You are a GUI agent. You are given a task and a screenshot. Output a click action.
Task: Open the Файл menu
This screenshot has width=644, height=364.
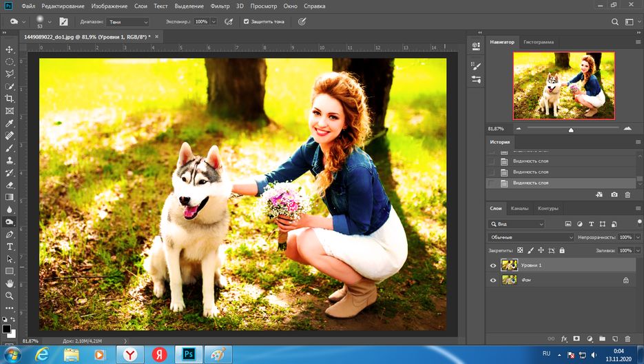[x=28, y=6]
